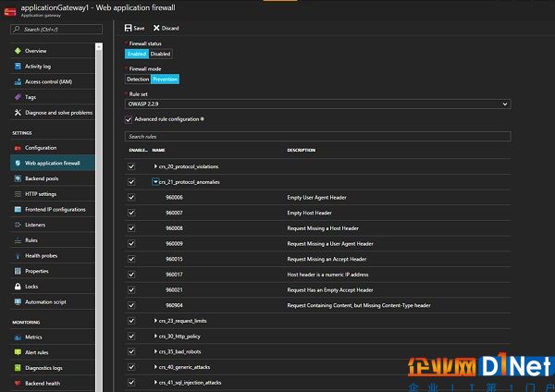Screen dimensions: 555x392
Task: Open Backend pools menu item
Action: coord(53,178)
